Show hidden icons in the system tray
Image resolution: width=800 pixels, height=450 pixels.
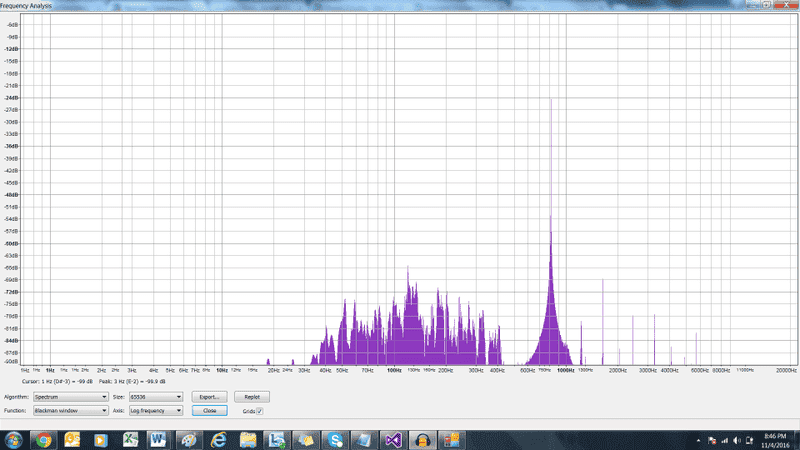[697, 439]
